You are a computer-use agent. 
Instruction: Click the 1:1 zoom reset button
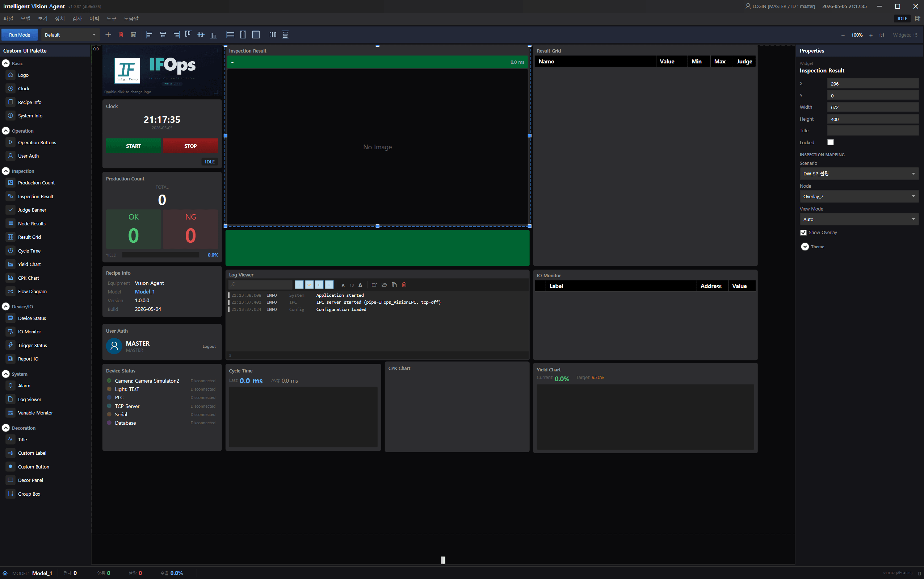[x=882, y=35]
